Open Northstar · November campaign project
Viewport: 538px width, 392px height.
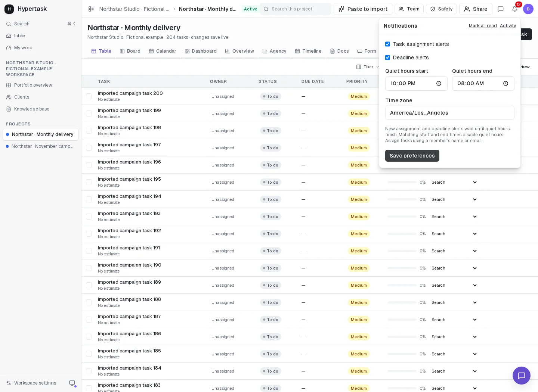tap(40, 146)
